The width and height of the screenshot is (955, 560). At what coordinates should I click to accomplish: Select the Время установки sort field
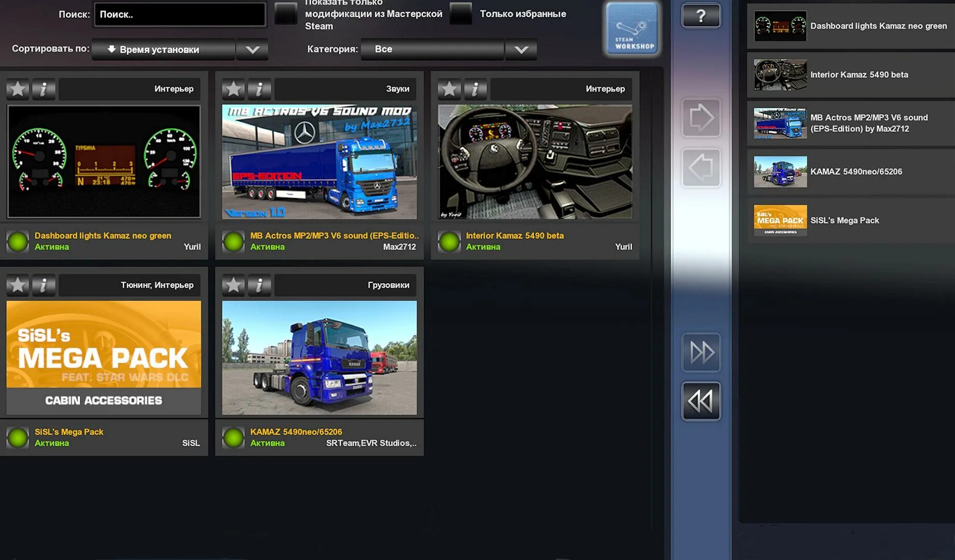tap(164, 50)
